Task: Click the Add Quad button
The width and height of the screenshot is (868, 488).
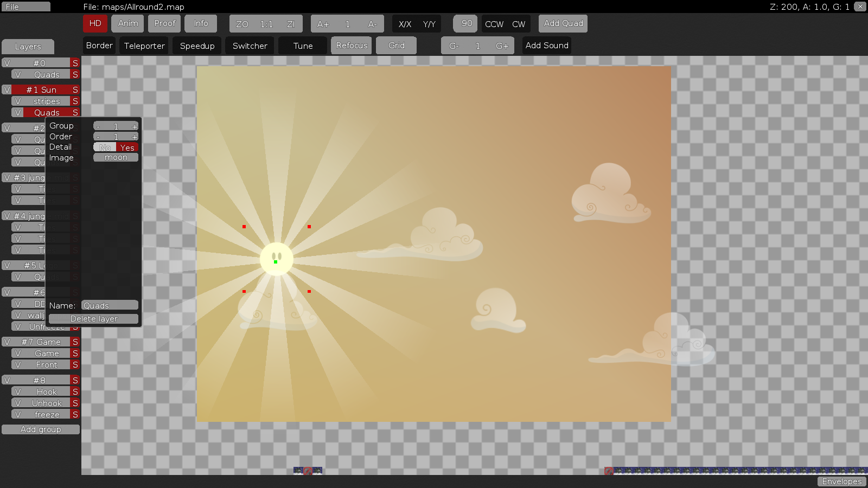Action: pyautogui.click(x=563, y=23)
